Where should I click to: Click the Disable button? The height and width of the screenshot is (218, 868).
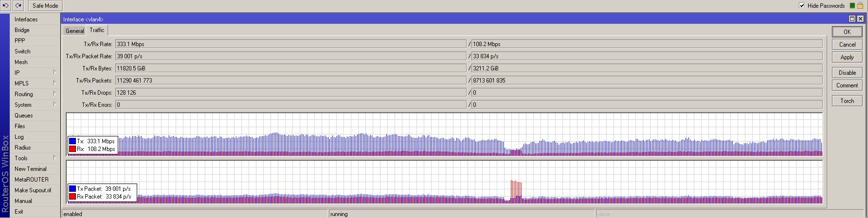[x=847, y=73]
